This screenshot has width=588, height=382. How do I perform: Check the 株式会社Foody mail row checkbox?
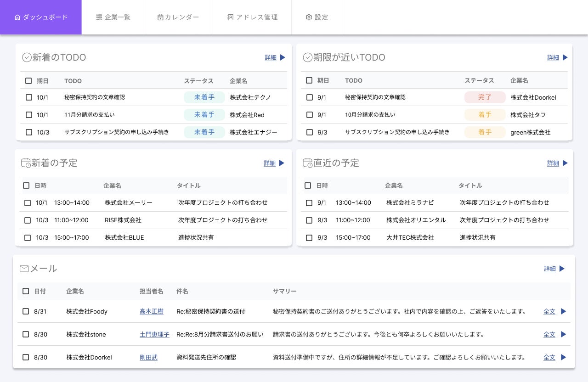[x=26, y=311]
